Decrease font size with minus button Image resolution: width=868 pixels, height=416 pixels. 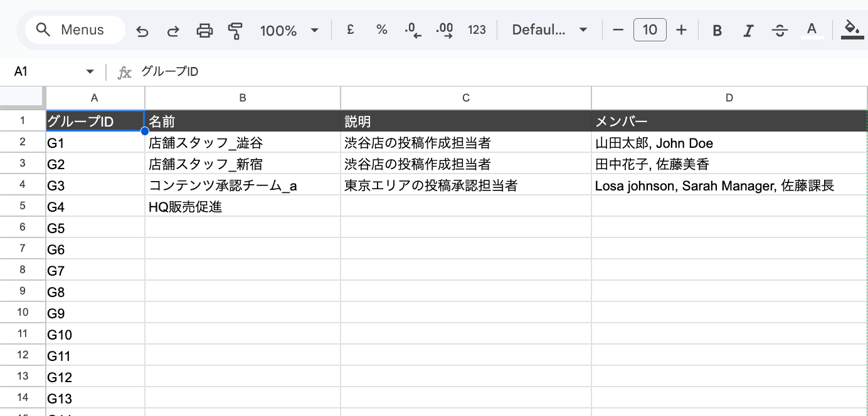pos(618,30)
